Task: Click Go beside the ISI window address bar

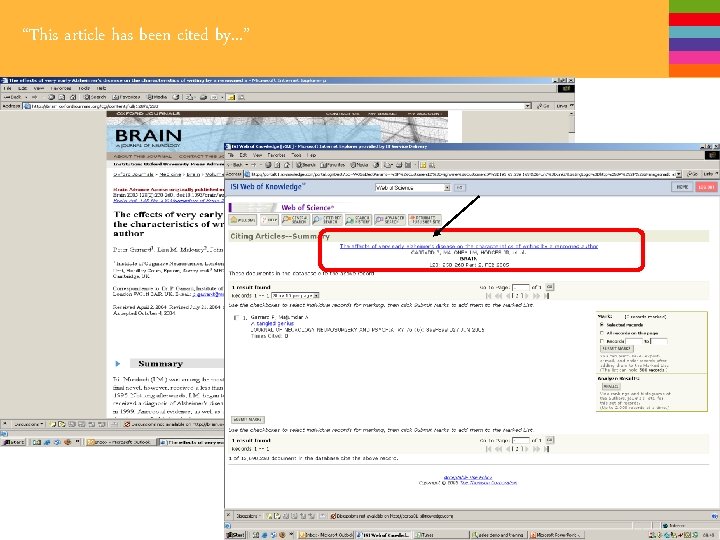Action: pos(692,174)
